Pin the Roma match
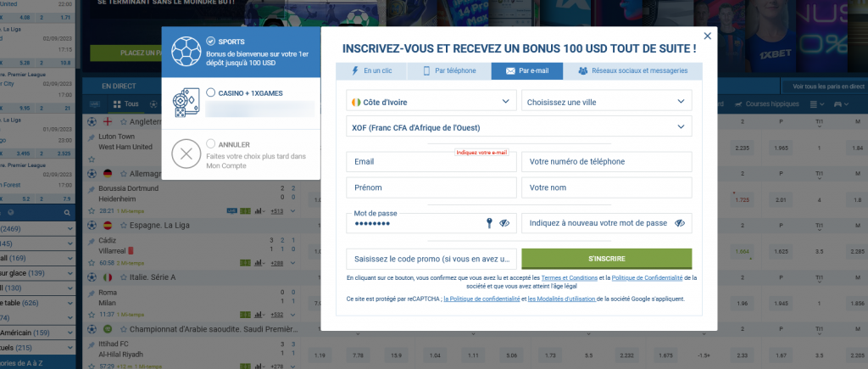 tap(92, 292)
